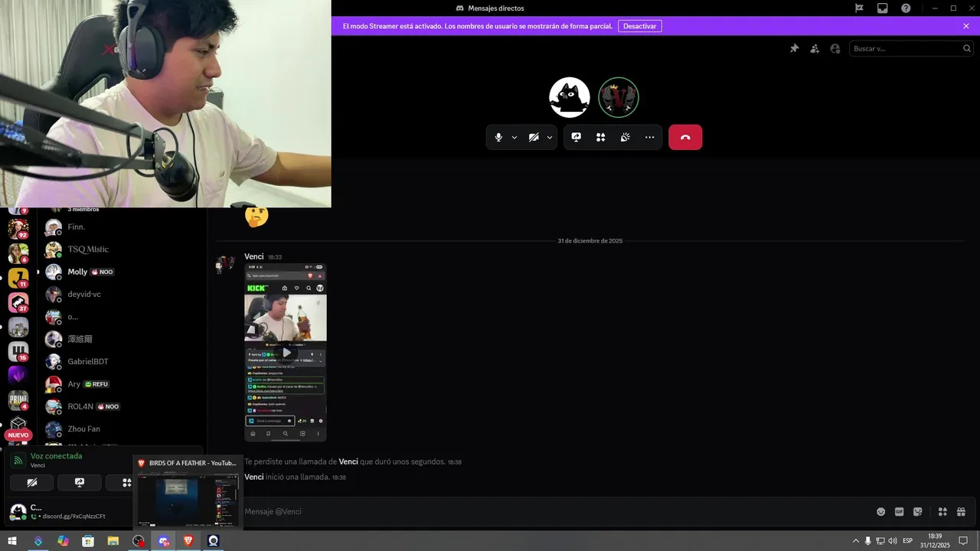The width and height of the screenshot is (980, 551).
Task: Open volume control in system tray
Action: point(893,541)
